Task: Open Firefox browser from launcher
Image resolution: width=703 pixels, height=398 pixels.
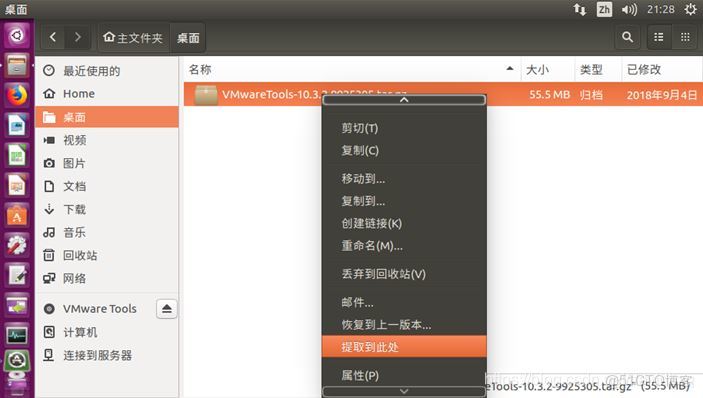Action: (17, 95)
